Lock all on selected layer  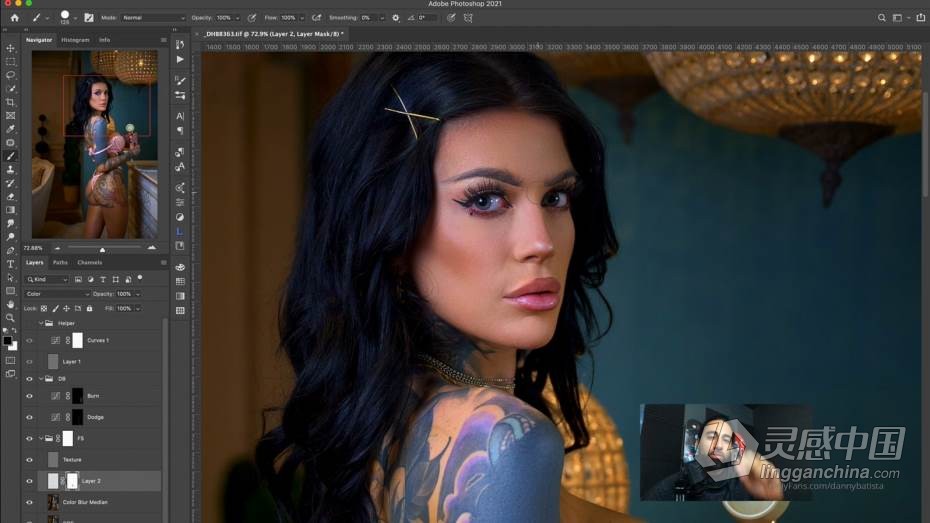coord(90,308)
